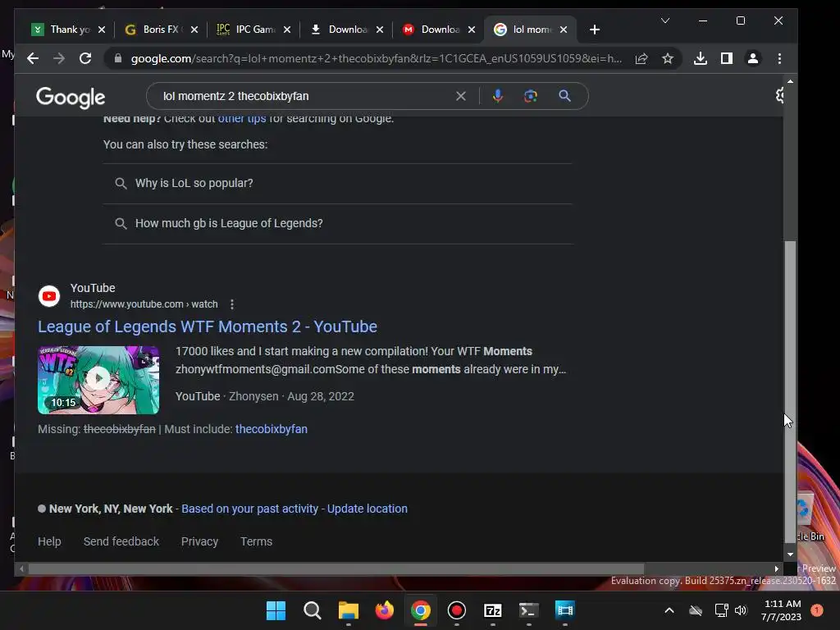This screenshot has height=630, width=840.
Task: Click the address bar URL
Action: [376, 58]
